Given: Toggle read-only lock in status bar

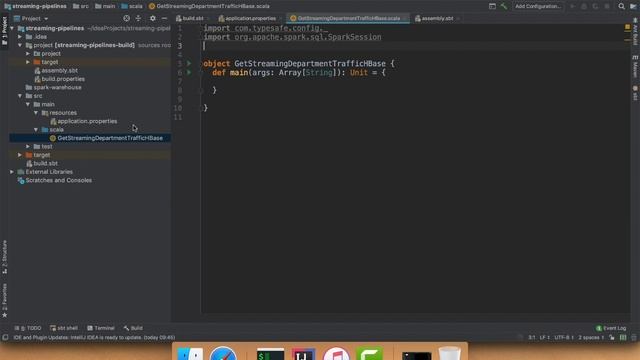Looking at the screenshot, I should [611, 338].
